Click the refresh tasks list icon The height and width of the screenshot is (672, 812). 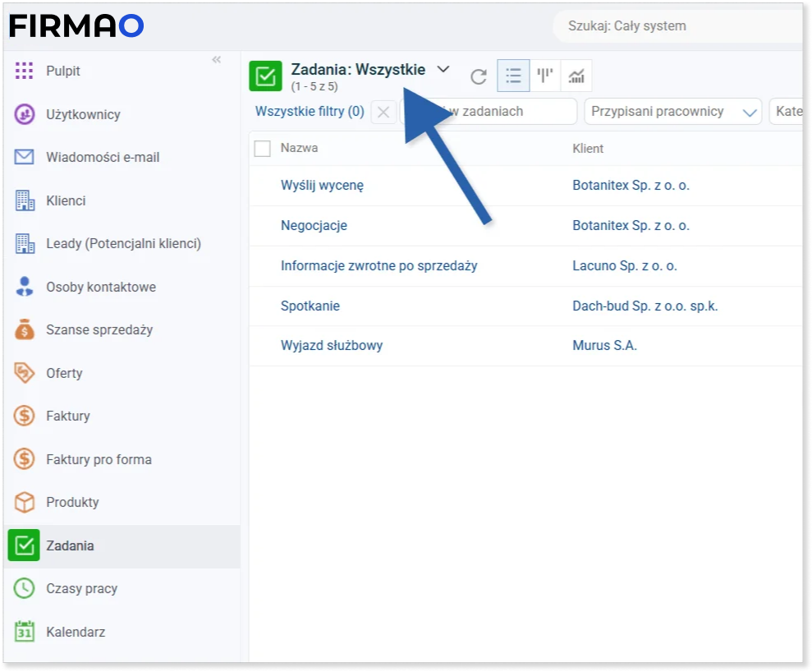tap(479, 76)
